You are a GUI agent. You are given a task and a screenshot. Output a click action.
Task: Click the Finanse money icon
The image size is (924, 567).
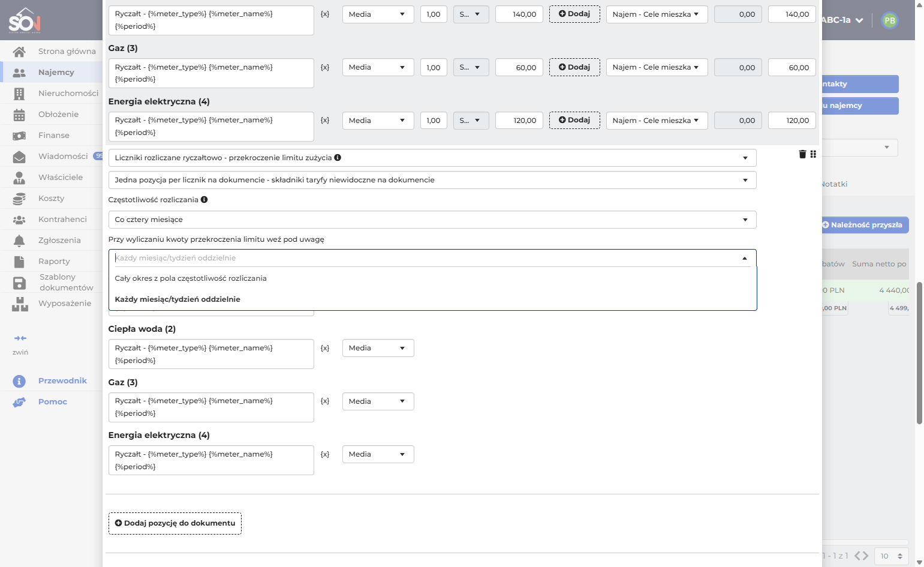(19, 136)
